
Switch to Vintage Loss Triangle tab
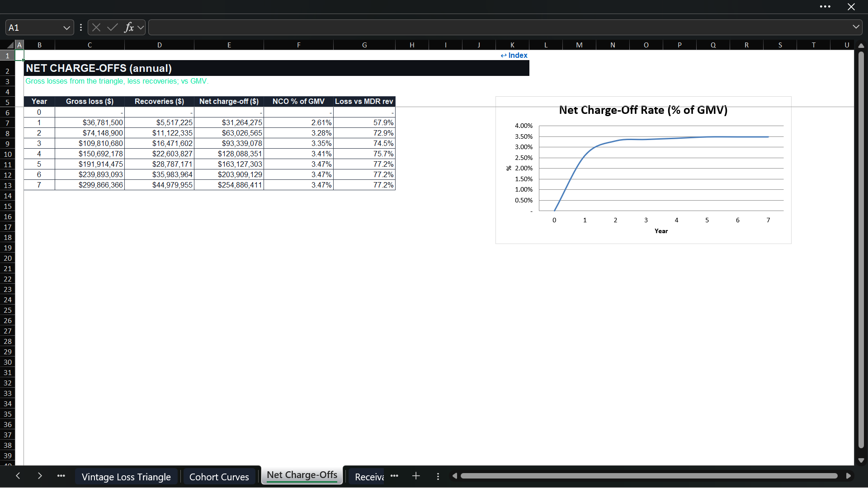(126, 477)
